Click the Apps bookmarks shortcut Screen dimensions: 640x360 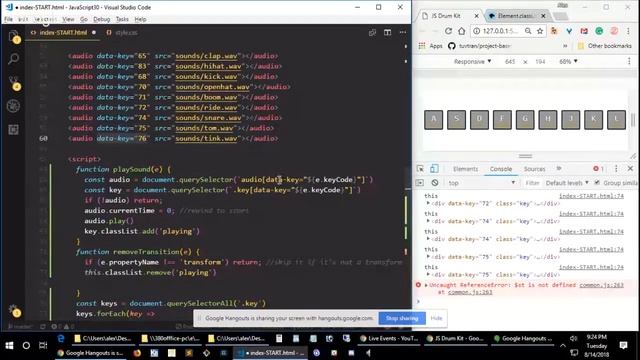point(431,46)
